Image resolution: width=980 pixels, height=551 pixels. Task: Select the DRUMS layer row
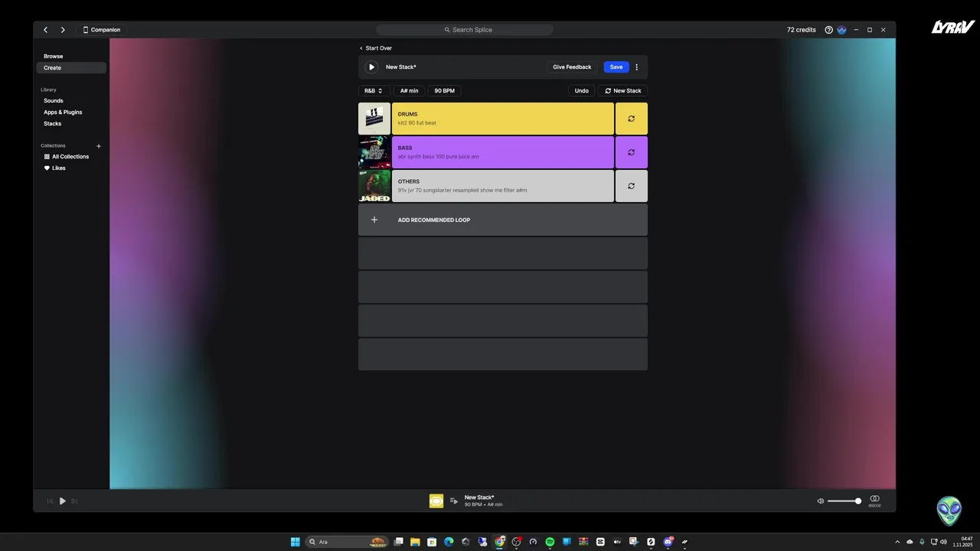503,119
